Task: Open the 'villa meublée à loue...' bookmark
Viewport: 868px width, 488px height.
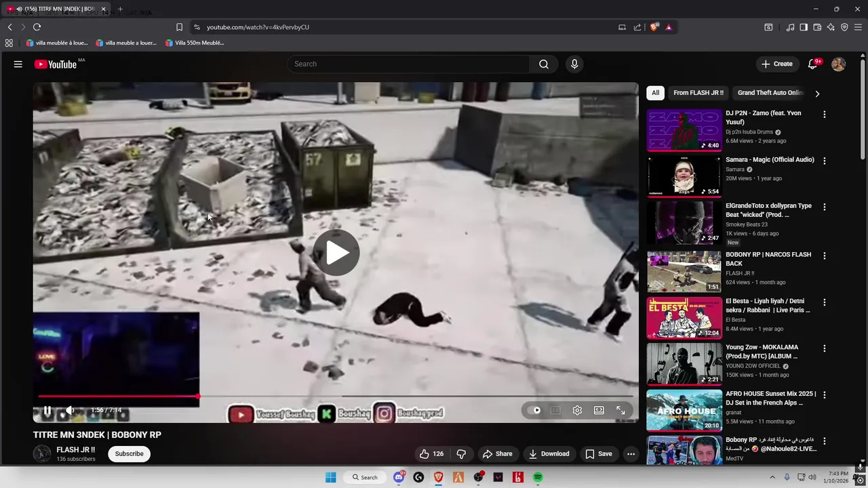Action: click(57, 43)
